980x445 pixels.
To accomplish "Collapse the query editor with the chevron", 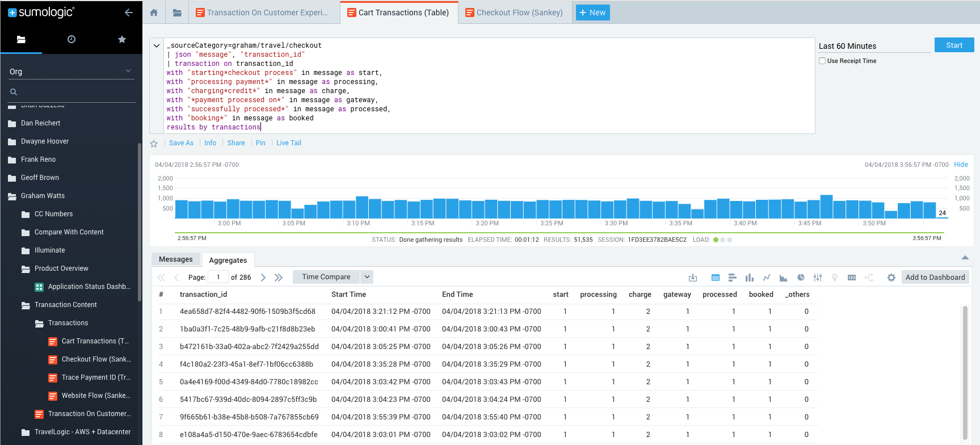I will 157,46.
